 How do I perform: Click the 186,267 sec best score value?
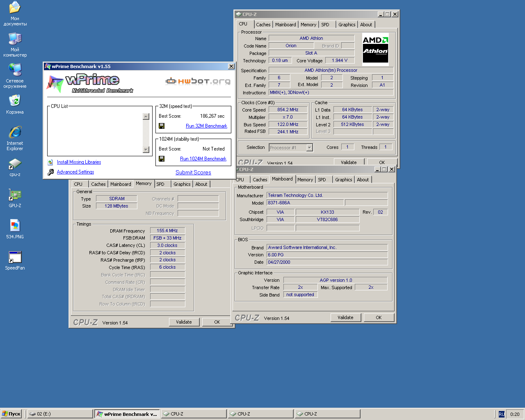(212, 116)
